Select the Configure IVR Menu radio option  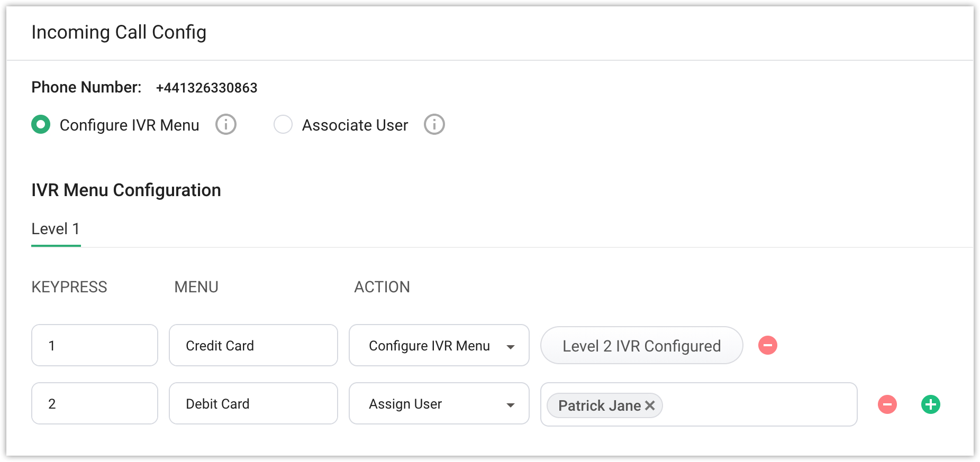click(41, 125)
